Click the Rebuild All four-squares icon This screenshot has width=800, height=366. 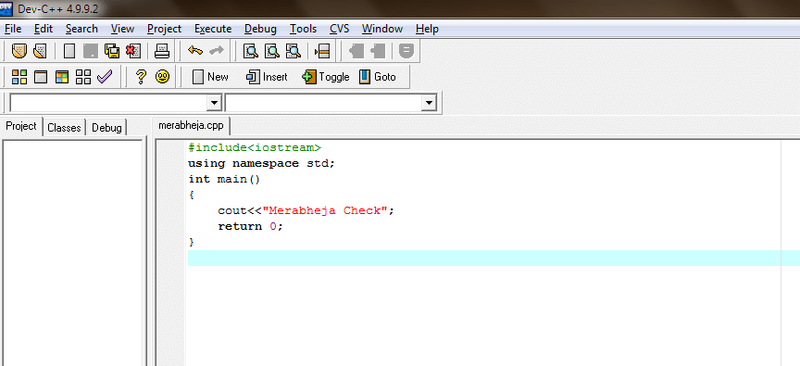coord(83,77)
